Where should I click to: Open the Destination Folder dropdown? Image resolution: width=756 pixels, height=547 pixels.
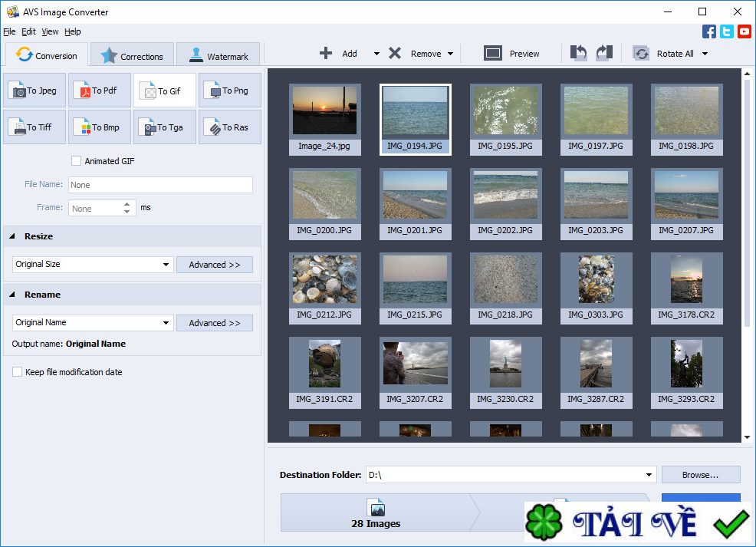[648, 474]
